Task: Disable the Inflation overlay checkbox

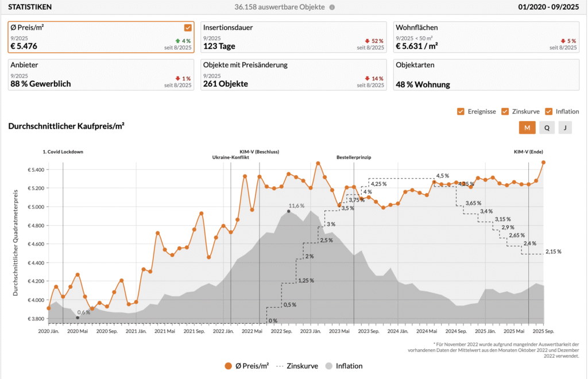Action: 549,111
